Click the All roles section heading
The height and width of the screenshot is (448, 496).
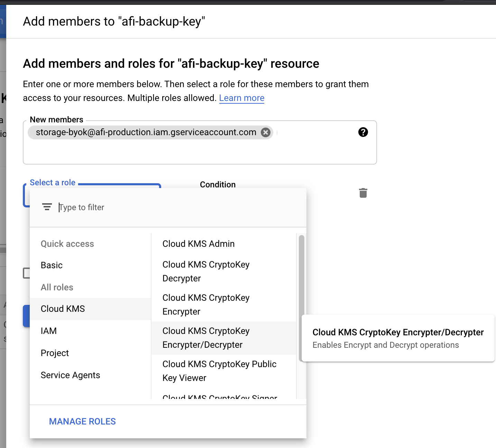point(57,287)
